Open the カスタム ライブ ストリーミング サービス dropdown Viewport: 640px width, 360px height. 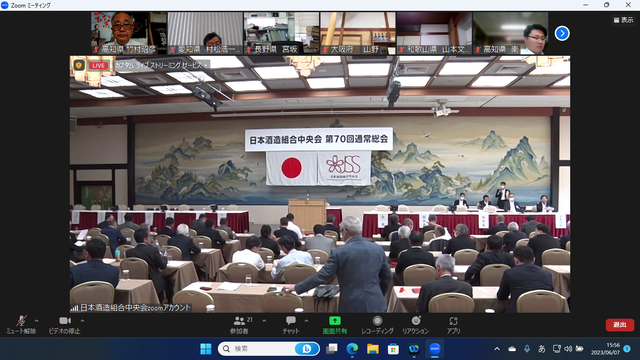(161, 65)
